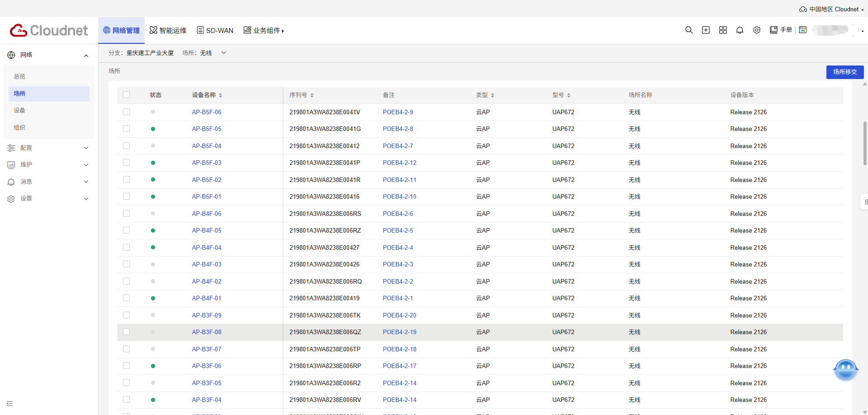
Task: Click the add plus-square icon
Action: [706, 30]
